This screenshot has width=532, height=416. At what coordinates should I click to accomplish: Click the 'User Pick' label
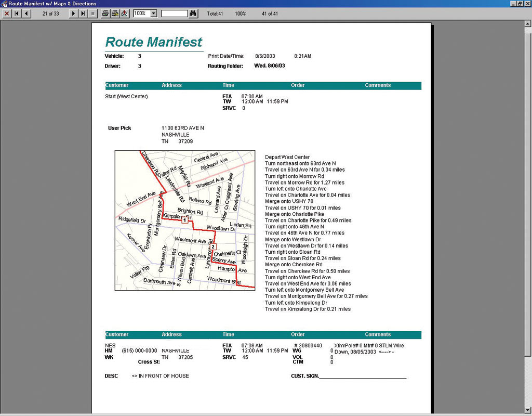tap(119, 128)
